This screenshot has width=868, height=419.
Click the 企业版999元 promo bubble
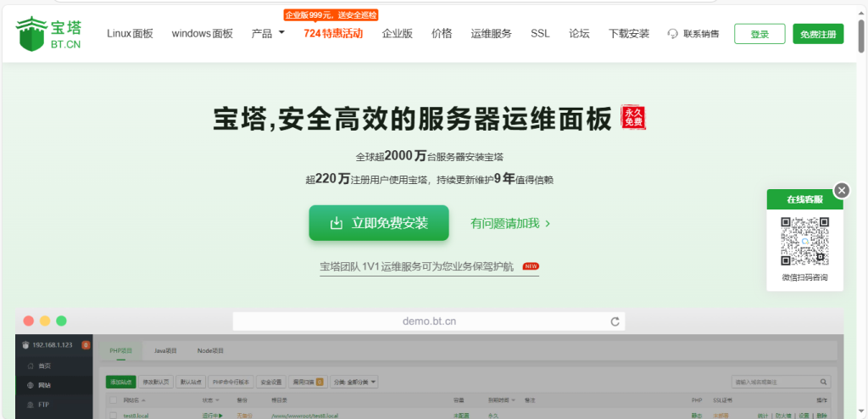point(331,14)
